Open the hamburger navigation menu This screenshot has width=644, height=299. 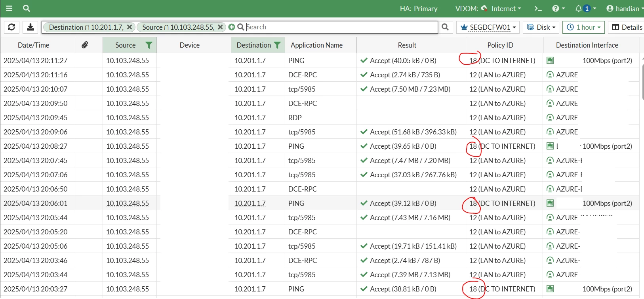[x=9, y=8]
